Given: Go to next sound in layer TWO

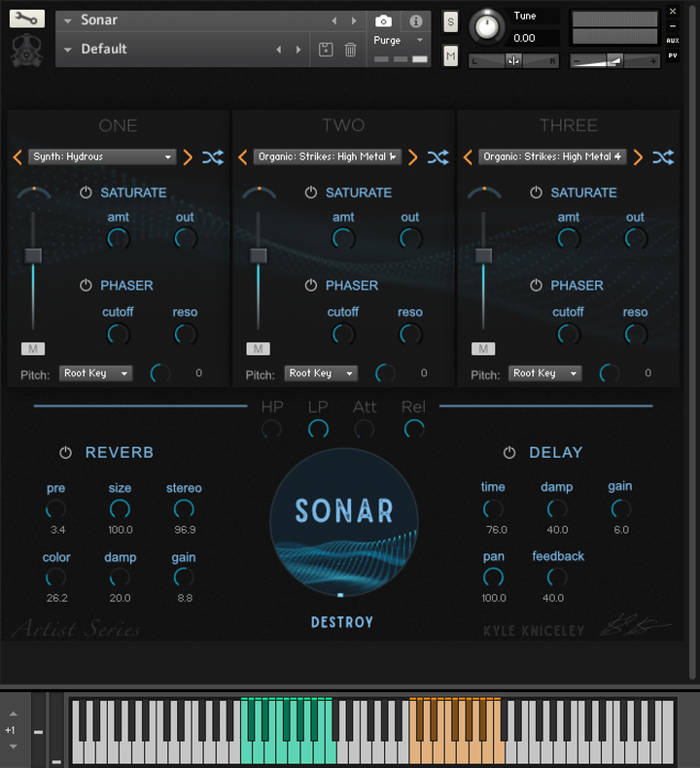Looking at the screenshot, I should click(x=413, y=157).
